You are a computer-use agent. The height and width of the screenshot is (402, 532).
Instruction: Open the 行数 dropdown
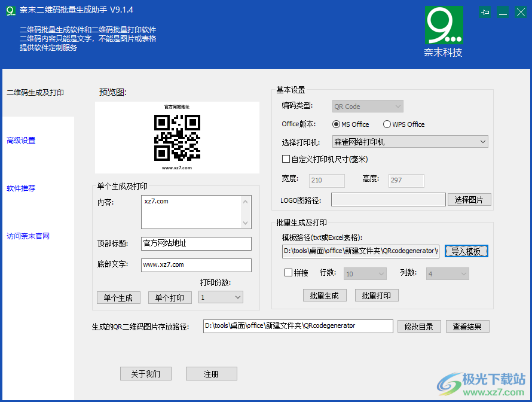point(365,273)
